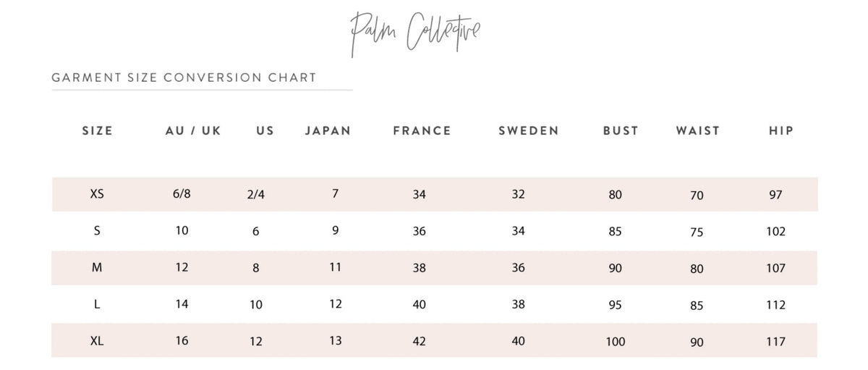The height and width of the screenshot is (370, 868).
Task: Click the 6/8 AU / UK value
Action: (182, 194)
